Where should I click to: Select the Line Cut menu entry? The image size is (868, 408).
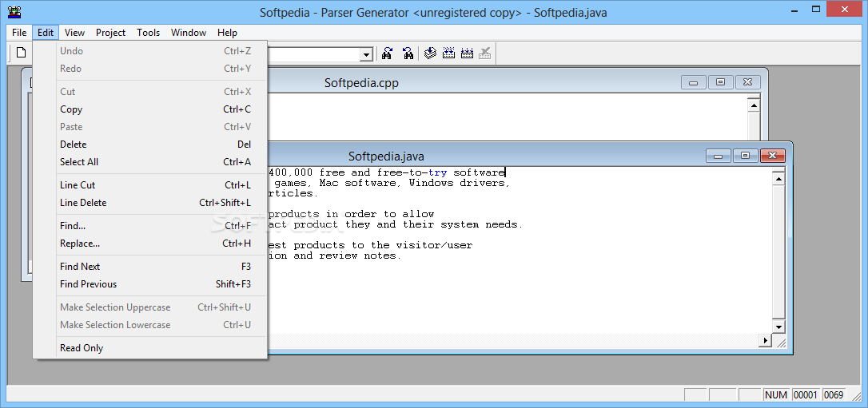click(150, 185)
